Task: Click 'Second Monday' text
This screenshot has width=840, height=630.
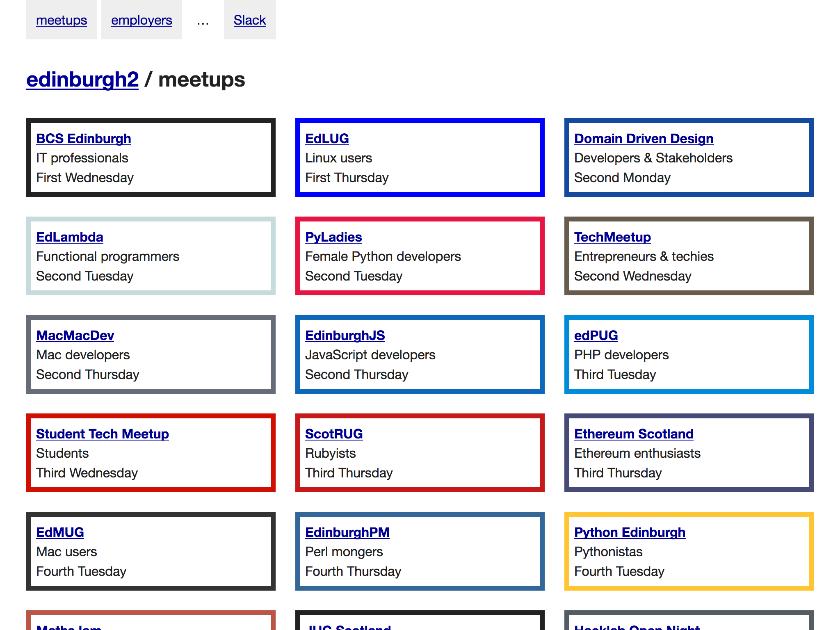Action: tap(622, 178)
